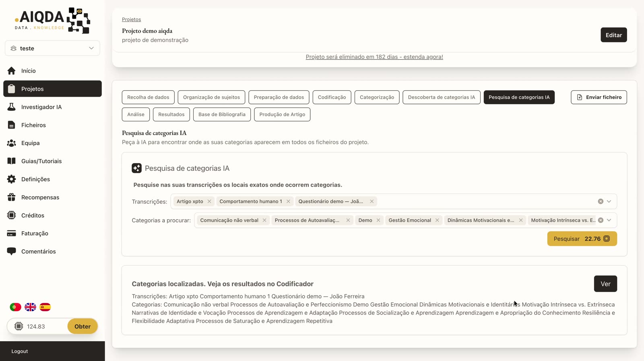The image size is (644, 361).
Task: Click inside the Transcrições multi-select field
Action: (394, 201)
